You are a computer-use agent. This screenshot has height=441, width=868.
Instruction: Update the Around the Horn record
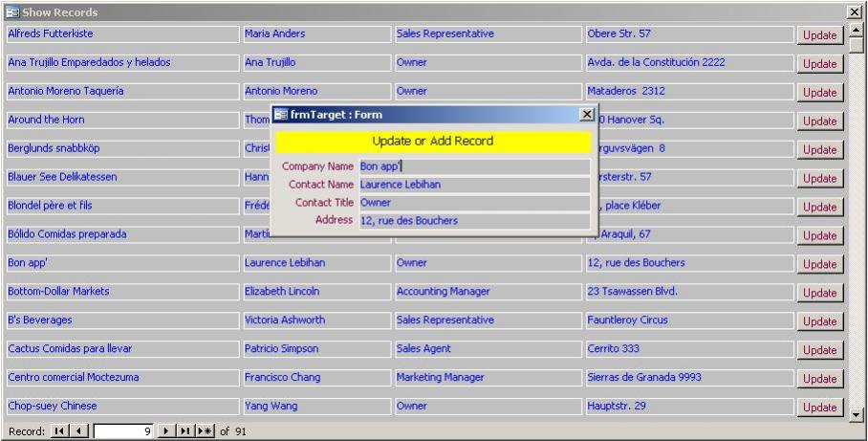coord(820,121)
